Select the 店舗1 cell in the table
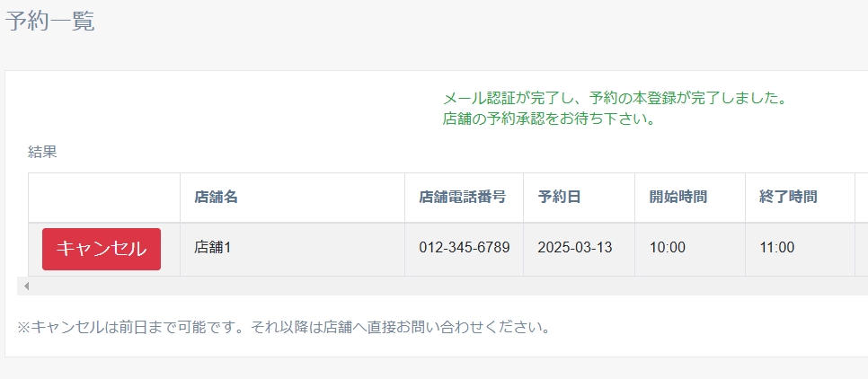 (x=213, y=248)
